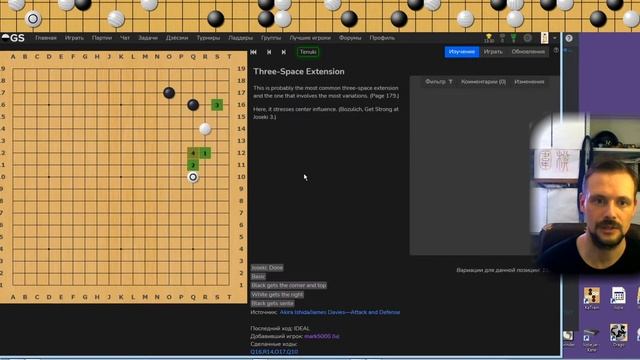The height and width of the screenshot is (360, 640).
Task: Open the Форумы menu item
Action: coord(350,38)
